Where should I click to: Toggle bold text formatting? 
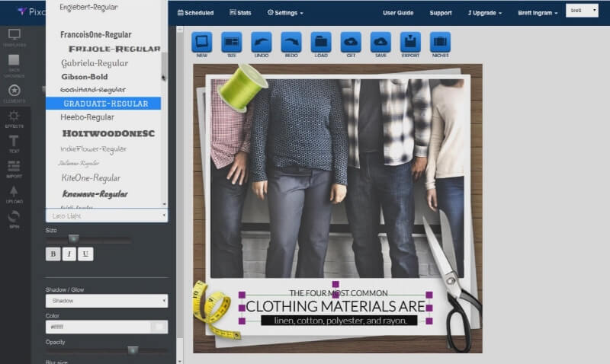(53, 254)
